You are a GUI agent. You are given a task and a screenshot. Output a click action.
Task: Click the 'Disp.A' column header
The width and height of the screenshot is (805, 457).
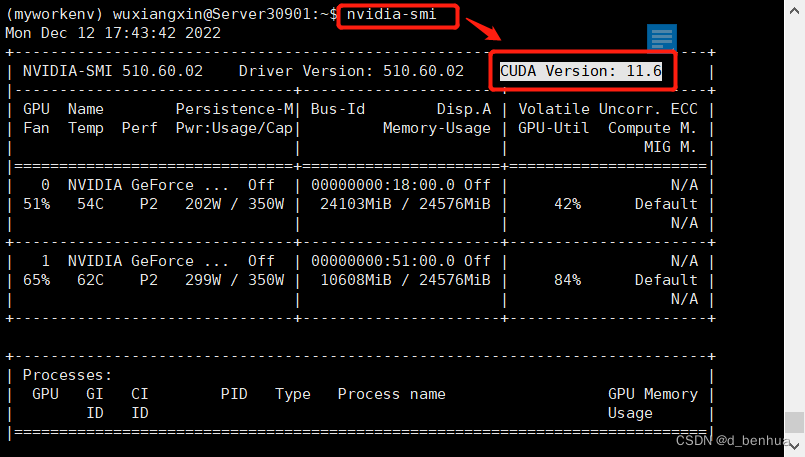coord(464,109)
